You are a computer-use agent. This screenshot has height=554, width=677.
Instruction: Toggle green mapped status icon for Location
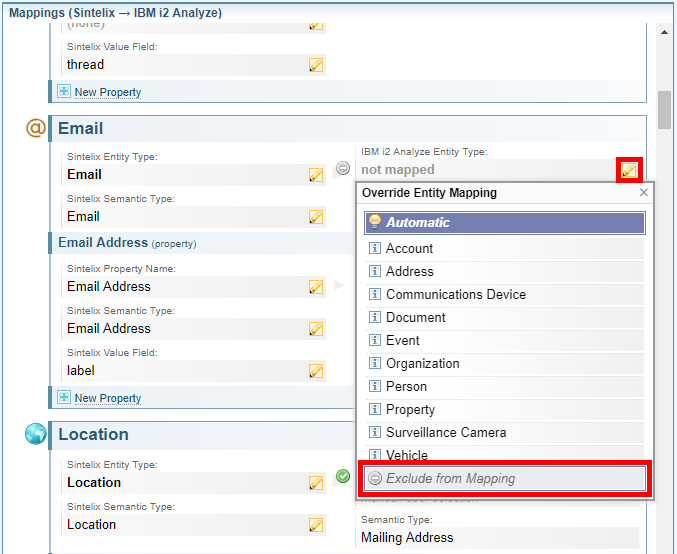click(x=343, y=476)
